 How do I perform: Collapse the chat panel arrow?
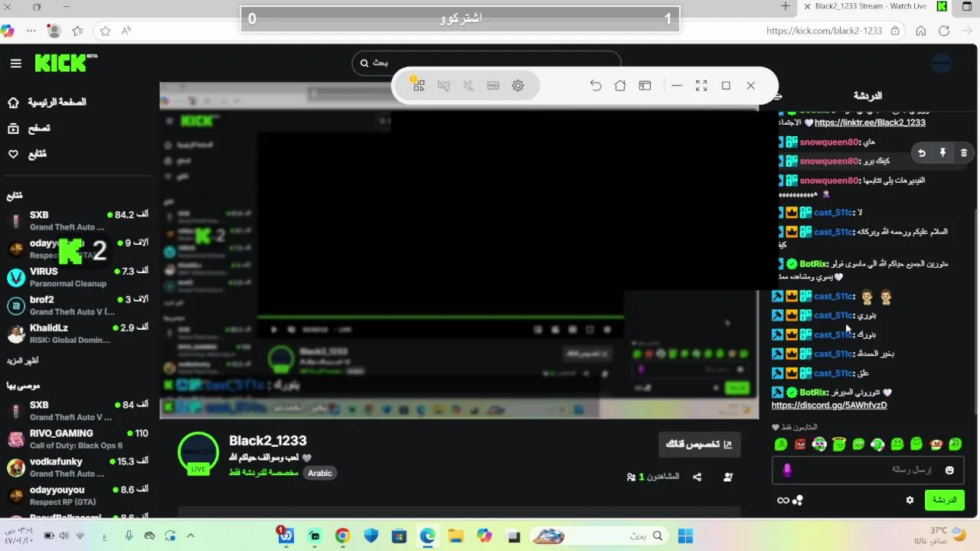point(778,96)
